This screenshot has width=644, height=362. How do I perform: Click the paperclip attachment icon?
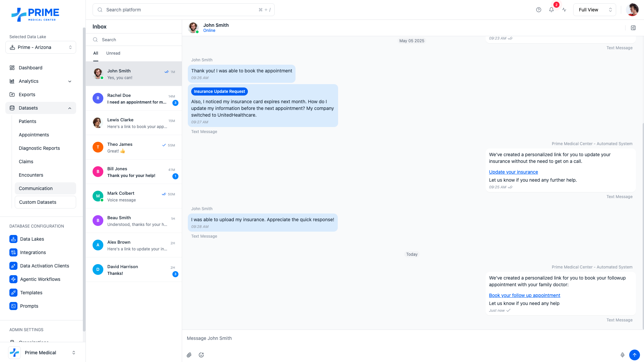coord(189,355)
